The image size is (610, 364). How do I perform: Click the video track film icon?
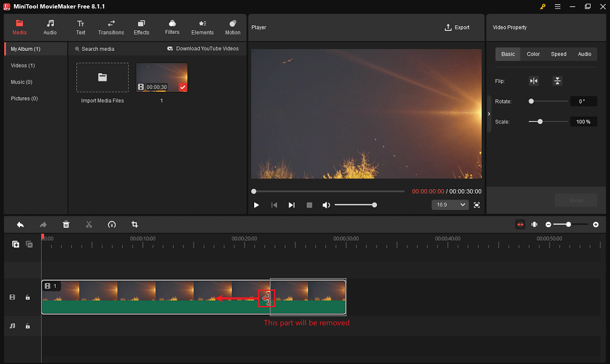click(13, 297)
